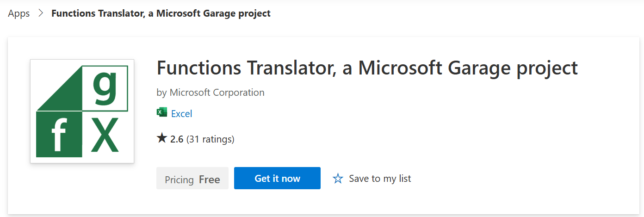View the 31 ratings count
This screenshot has height=217, width=644.
point(210,139)
